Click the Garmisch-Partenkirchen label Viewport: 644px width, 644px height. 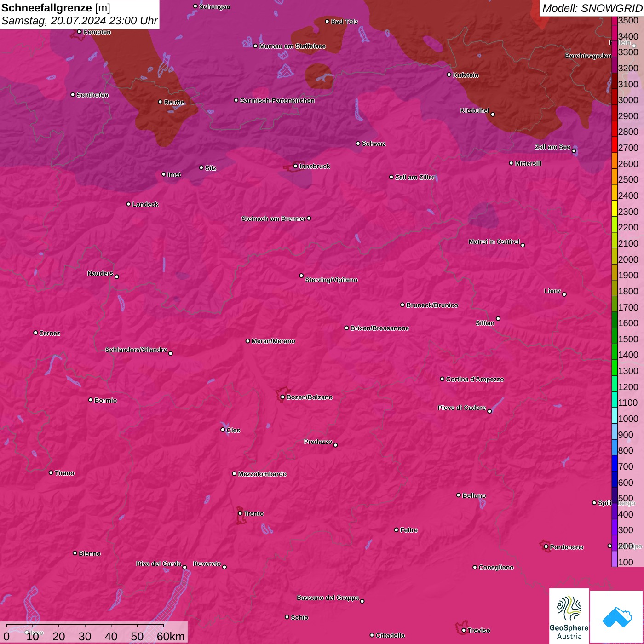(x=277, y=100)
